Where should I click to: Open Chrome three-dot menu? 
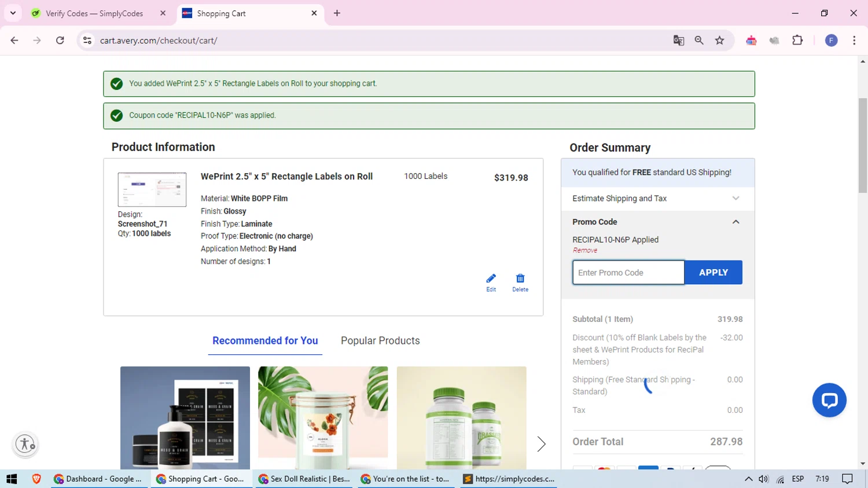click(854, 41)
